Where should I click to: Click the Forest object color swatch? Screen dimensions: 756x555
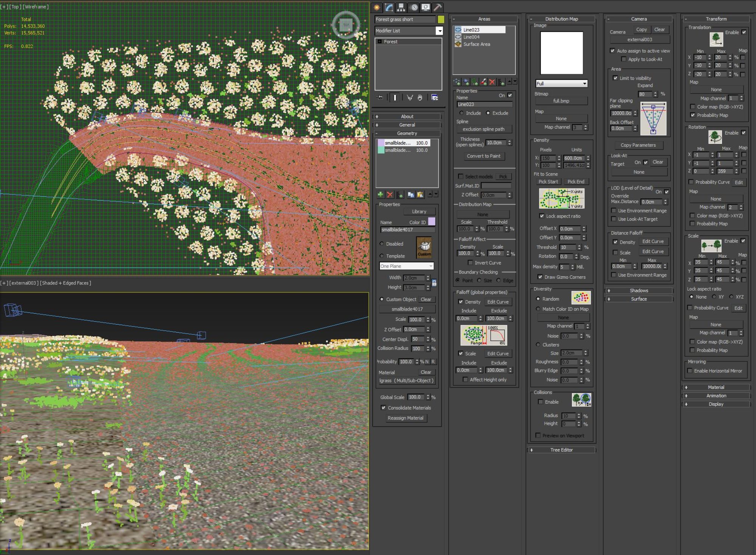pos(441,19)
